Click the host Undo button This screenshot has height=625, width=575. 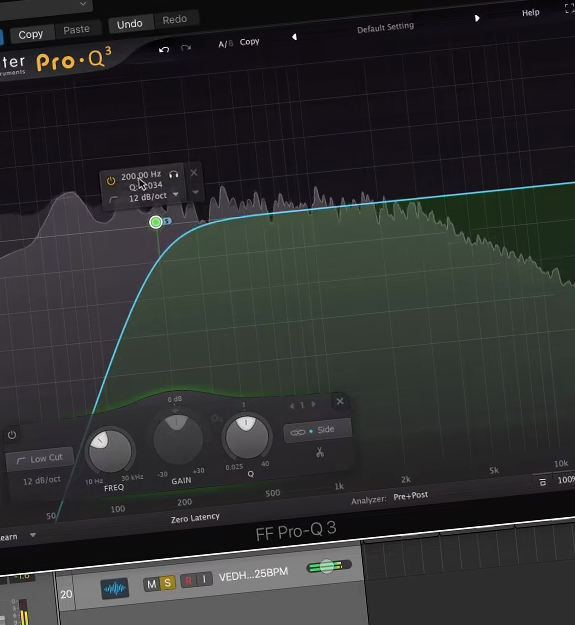click(x=130, y=24)
